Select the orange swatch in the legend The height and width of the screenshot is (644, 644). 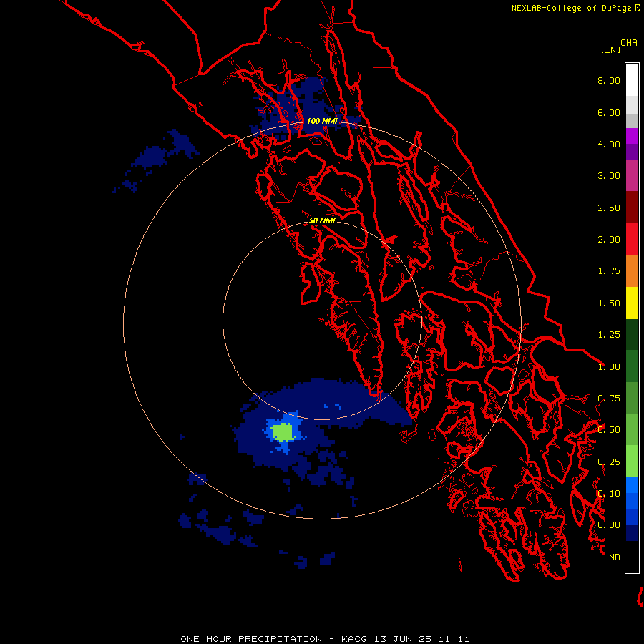point(632,271)
